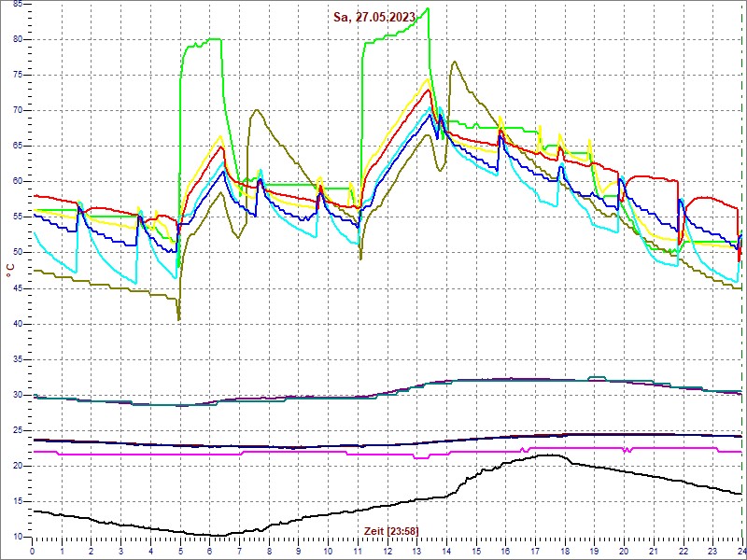Screen dimensions: 747x560
Task: Click the hour 20 tick label
Action: click(x=624, y=551)
